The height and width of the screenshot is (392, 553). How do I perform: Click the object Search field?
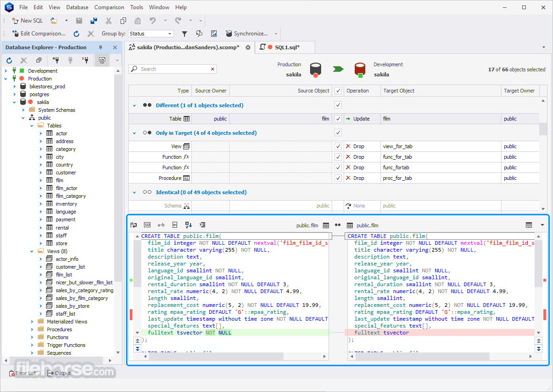[x=173, y=69]
